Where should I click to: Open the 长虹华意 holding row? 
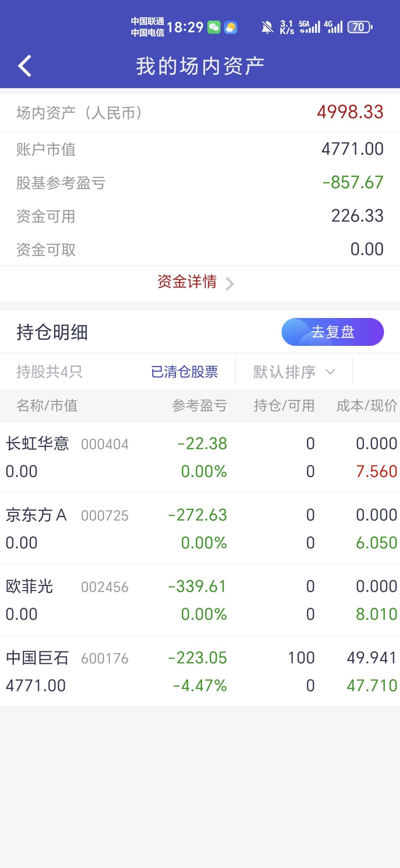pyautogui.click(x=200, y=457)
